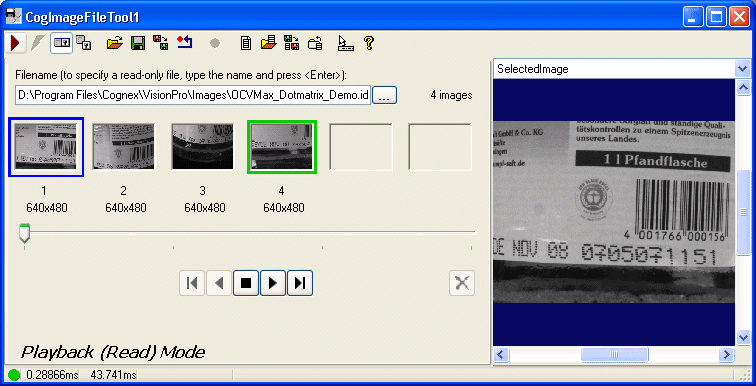Click the Filename path input field
Image resolution: width=756 pixels, height=386 pixels.
click(193, 95)
